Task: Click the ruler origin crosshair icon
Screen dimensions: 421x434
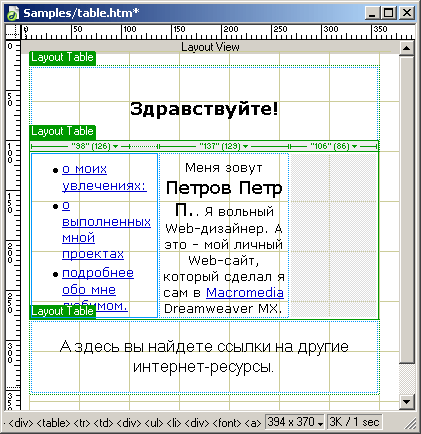Action: (13, 33)
